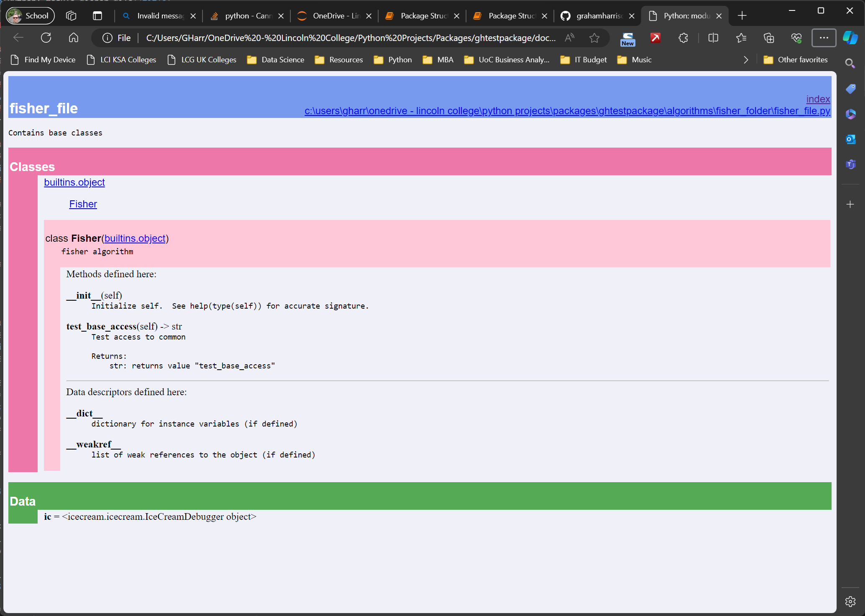Open a new tab with plus button

pyautogui.click(x=742, y=16)
